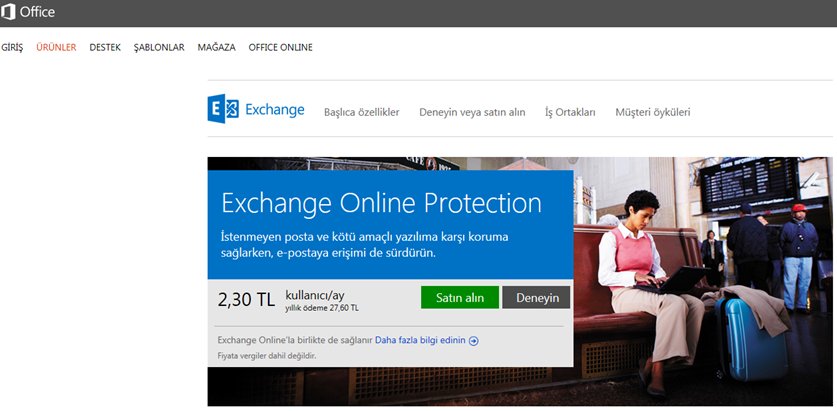Click the arrow icon after Daha fazla bilgi edinin

click(473, 341)
